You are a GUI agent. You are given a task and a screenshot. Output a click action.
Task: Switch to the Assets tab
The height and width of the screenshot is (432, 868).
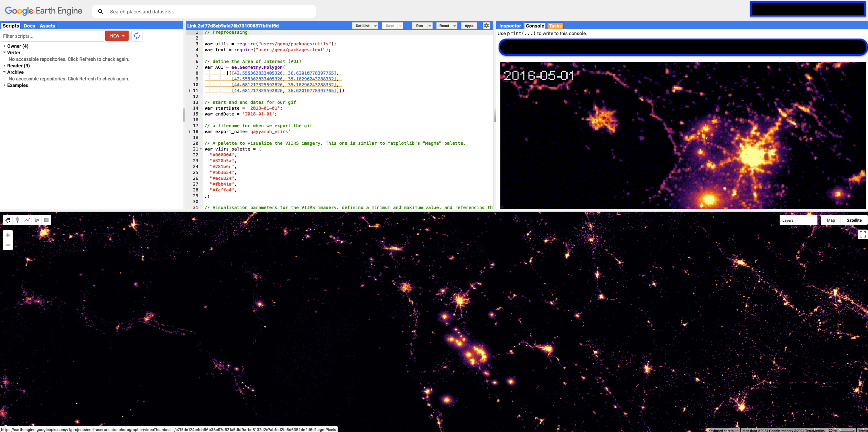tap(47, 26)
